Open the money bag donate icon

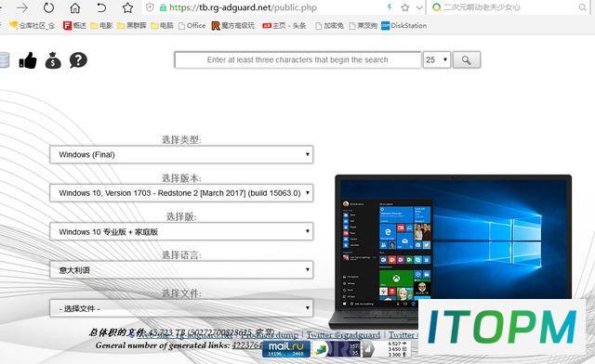pyautogui.click(x=53, y=60)
